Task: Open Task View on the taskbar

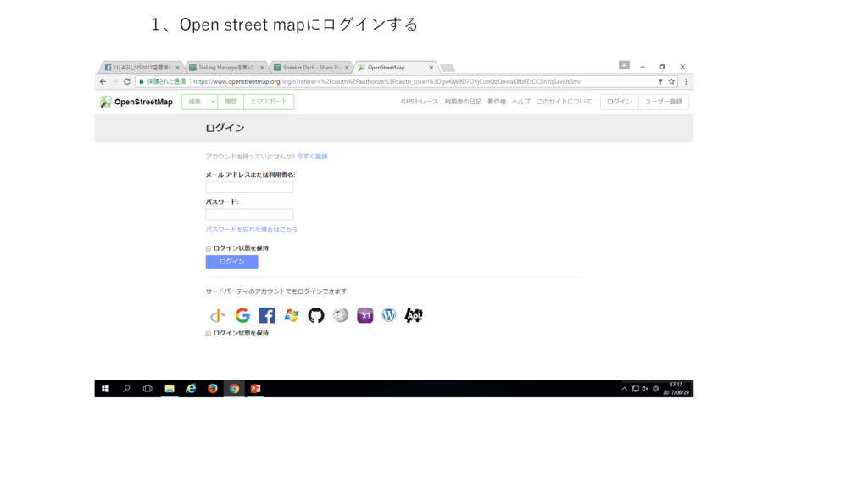Action: [x=147, y=389]
